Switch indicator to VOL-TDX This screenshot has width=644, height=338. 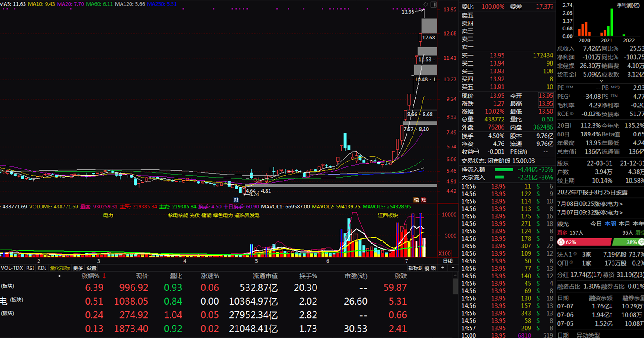coord(12,268)
